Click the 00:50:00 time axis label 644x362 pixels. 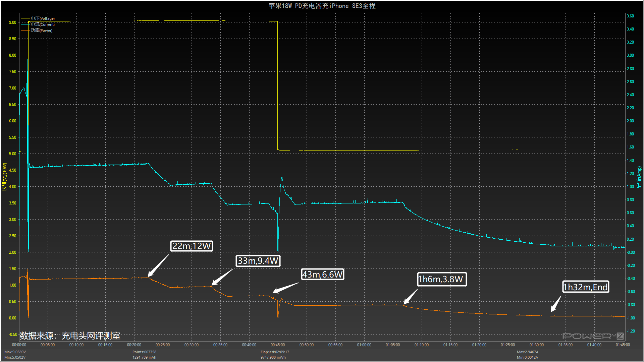(307, 345)
